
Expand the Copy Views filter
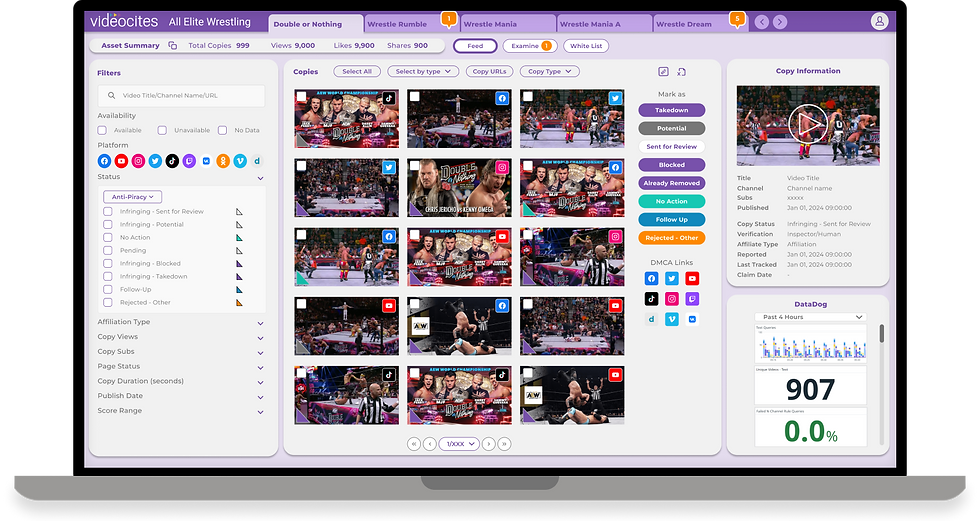point(261,338)
